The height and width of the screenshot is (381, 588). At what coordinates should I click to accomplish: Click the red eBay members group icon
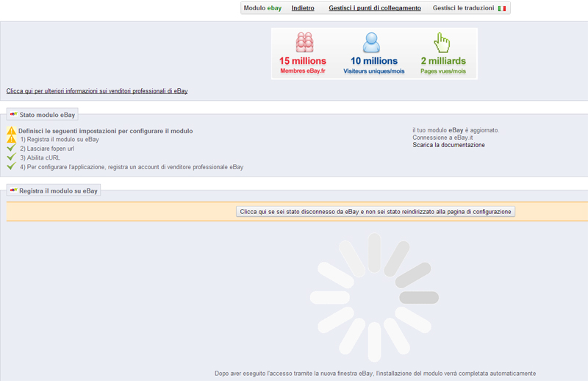click(x=304, y=42)
